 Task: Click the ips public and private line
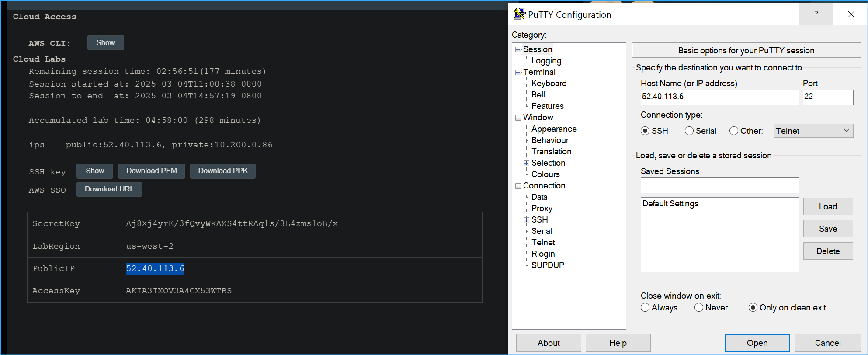(x=151, y=145)
